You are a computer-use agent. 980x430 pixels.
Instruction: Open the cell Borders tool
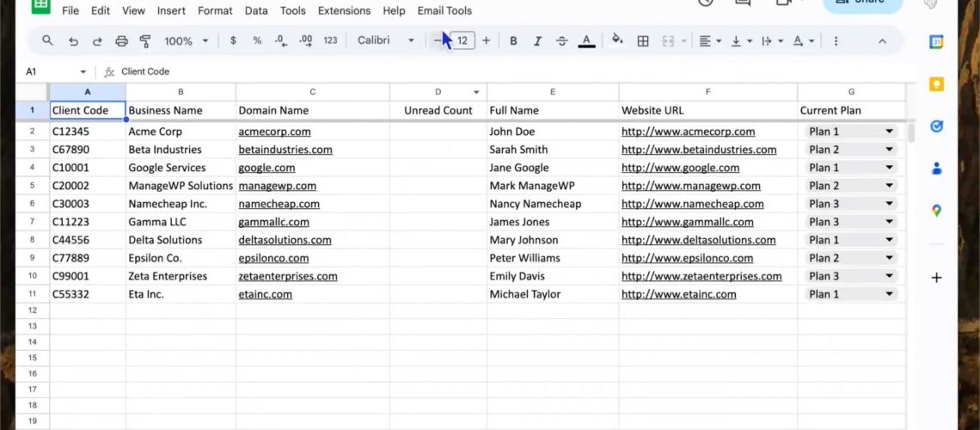642,41
